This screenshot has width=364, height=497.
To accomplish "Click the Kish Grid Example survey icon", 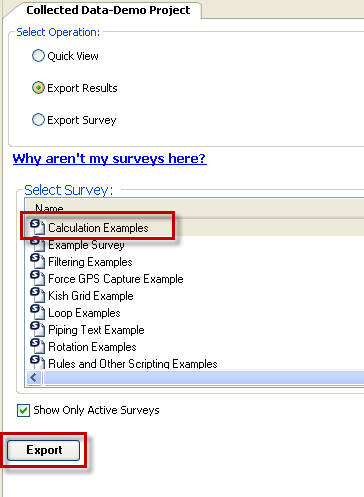I will point(37,295).
